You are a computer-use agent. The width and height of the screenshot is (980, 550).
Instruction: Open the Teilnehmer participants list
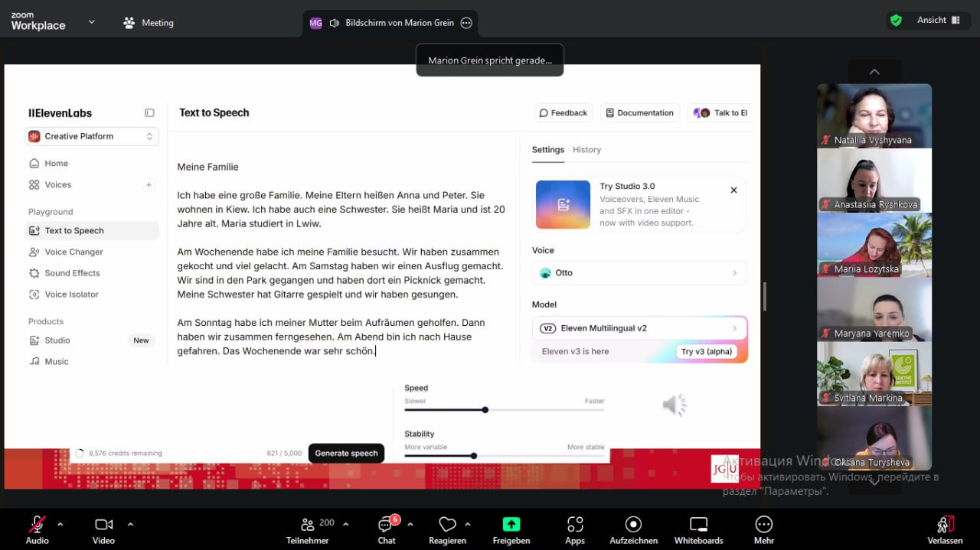308,525
